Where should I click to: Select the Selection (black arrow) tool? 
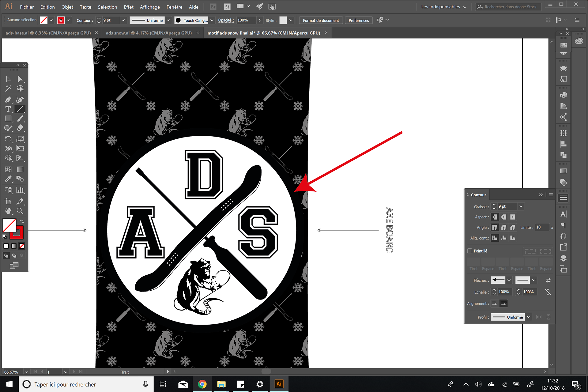8,79
